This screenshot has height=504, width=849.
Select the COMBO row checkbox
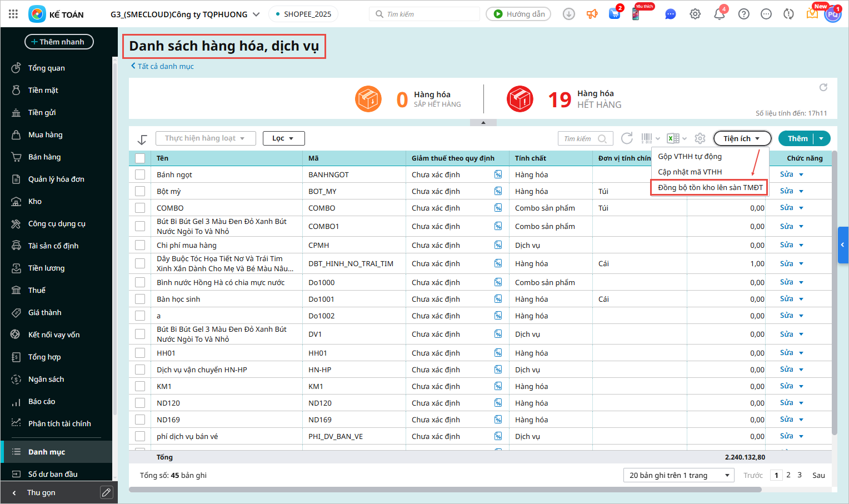pyautogui.click(x=140, y=208)
